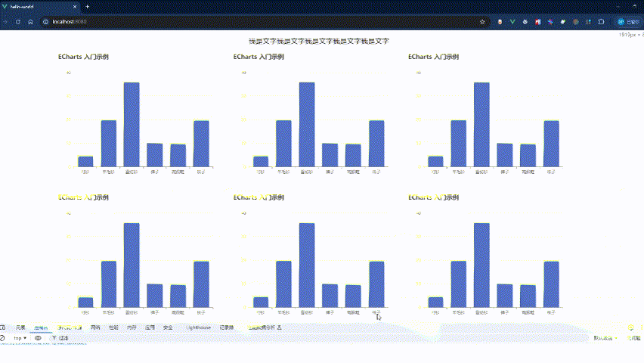Go to the browser home page
644x363 pixels.
pos(30,22)
